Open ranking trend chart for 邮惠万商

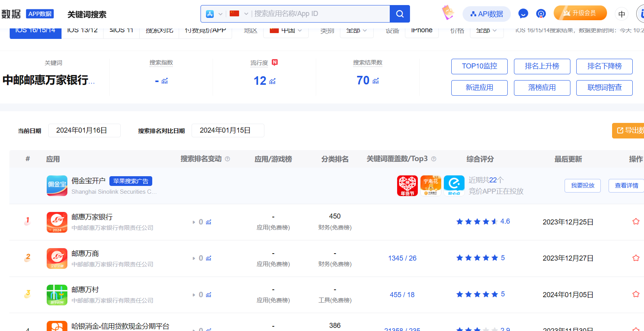pyautogui.click(x=209, y=258)
